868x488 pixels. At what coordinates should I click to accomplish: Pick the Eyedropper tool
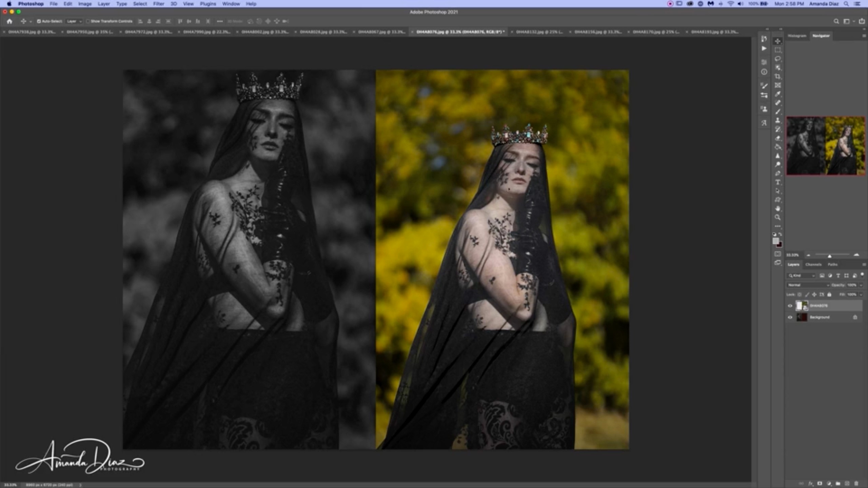[x=778, y=94]
